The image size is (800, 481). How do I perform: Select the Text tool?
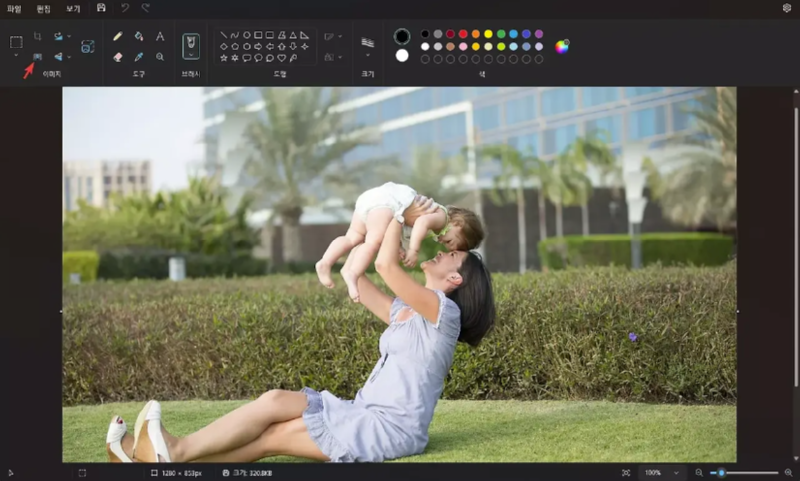(x=160, y=36)
